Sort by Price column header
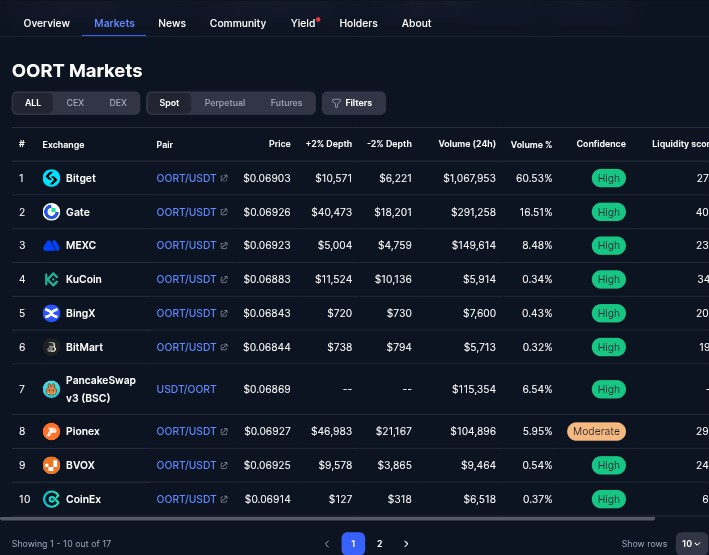Screen dimensions: 709x555 [279, 144]
